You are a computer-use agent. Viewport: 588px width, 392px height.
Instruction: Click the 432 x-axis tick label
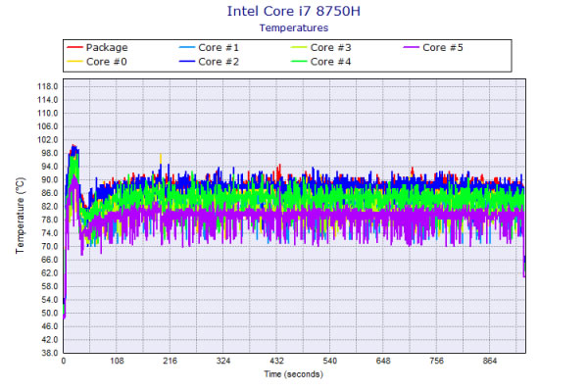click(x=276, y=361)
